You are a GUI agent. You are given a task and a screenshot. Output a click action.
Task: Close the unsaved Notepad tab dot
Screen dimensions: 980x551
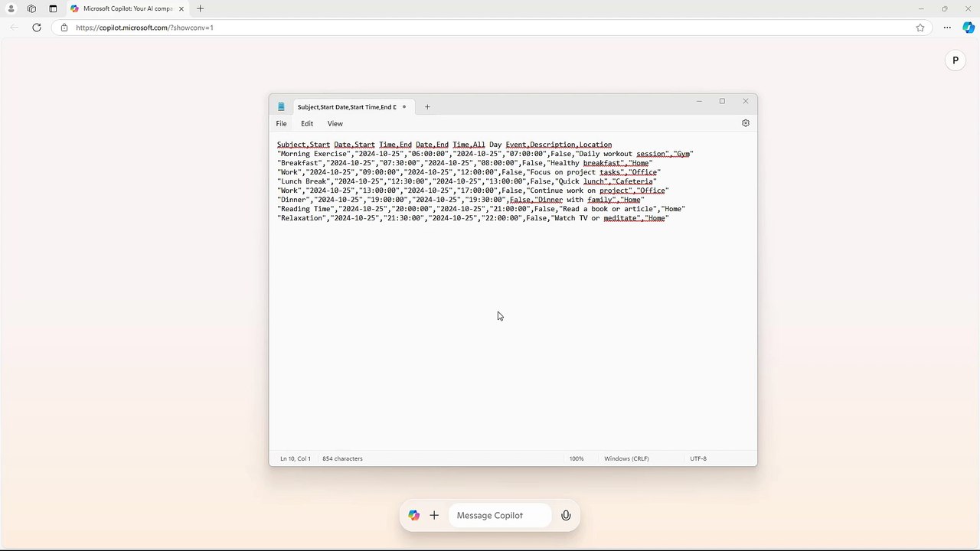(x=404, y=107)
